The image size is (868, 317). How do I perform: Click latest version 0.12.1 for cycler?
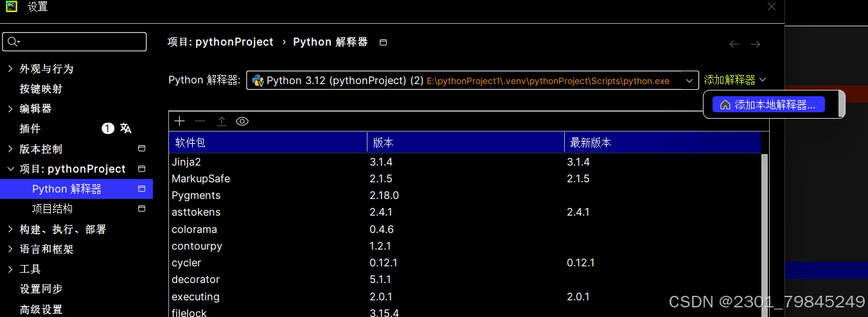(x=581, y=262)
